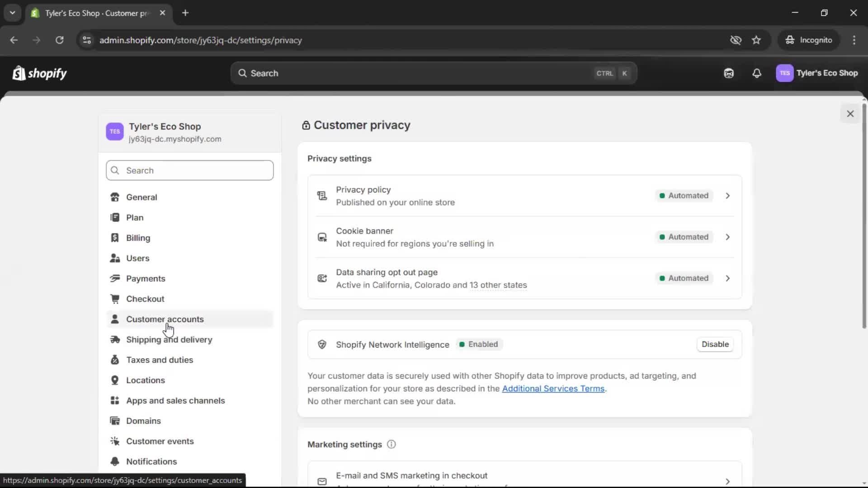Click the Privacy policy document icon
This screenshot has width=868, height=488.
point(322,196)
